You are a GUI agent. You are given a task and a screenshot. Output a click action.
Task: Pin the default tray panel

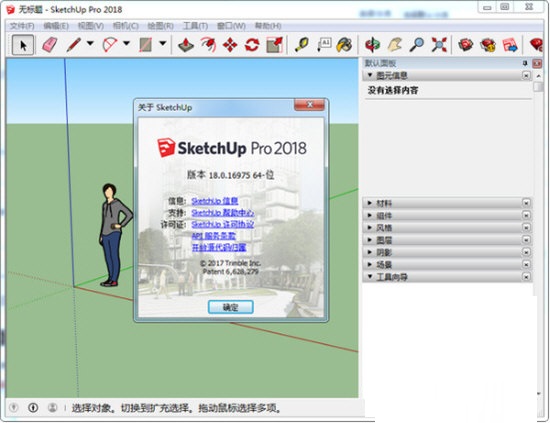click(x=525, y=63)
